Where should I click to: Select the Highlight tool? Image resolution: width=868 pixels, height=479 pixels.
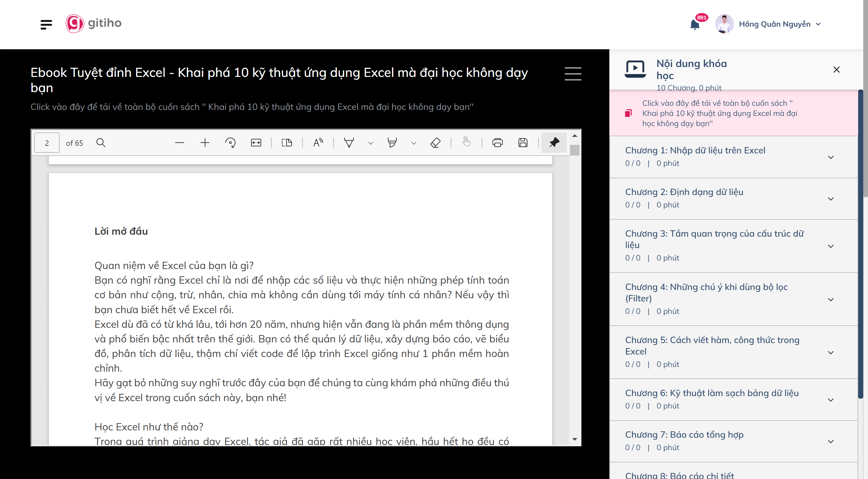point(392,143)
